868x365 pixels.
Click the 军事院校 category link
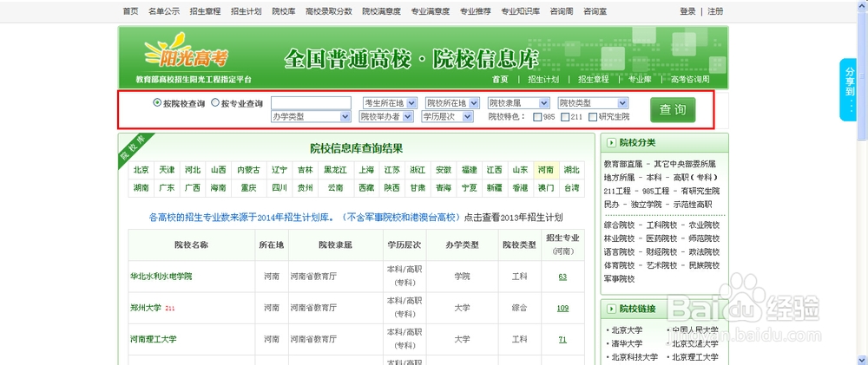point(619,278)
